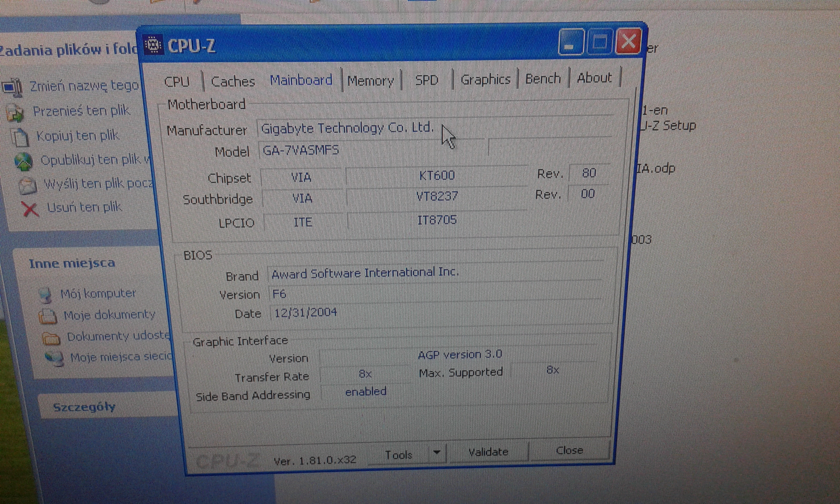Click Opublikuj ten plik link
This screenshot has width=840, height=504.
point(95,159)
